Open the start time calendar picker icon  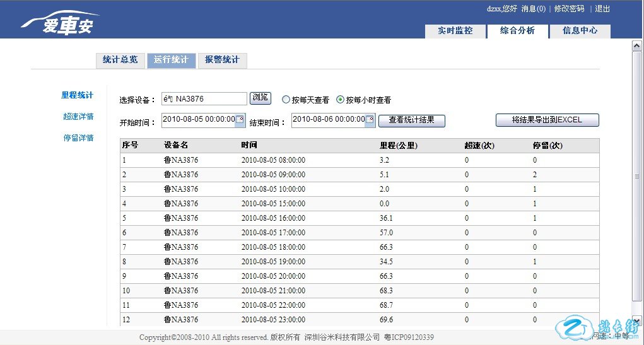(240, 119)
